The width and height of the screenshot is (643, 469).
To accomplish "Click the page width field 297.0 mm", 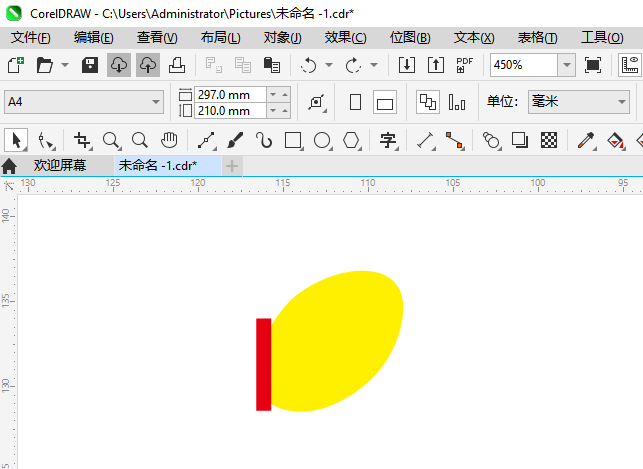I will 230,95.
